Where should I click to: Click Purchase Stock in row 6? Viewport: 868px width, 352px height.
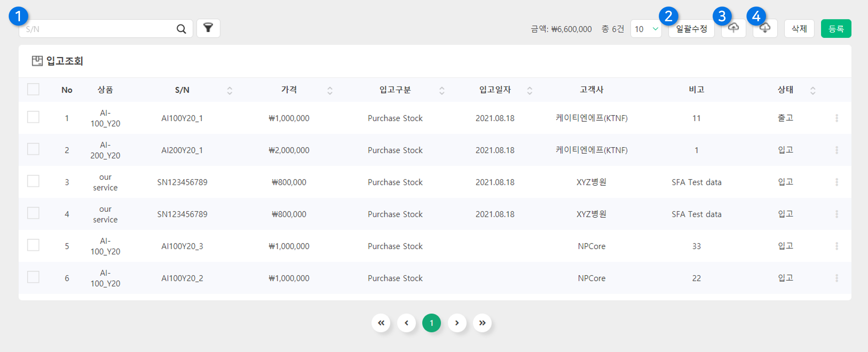pyautogui.click(x=395, y=278)
